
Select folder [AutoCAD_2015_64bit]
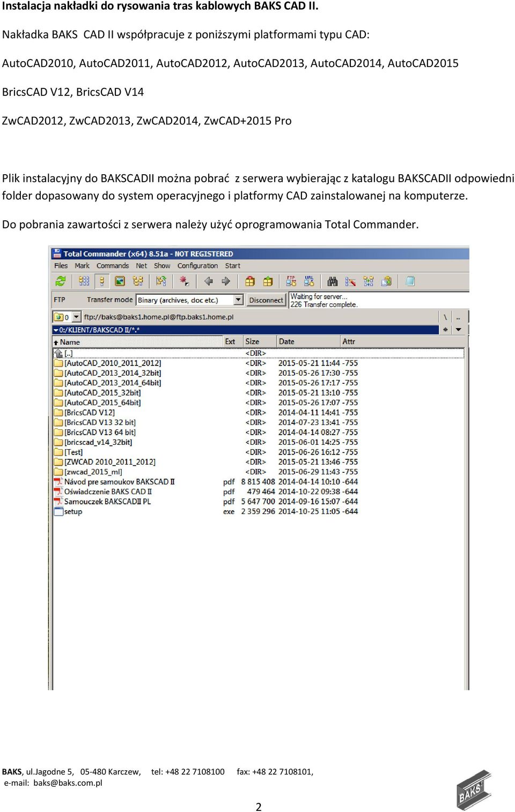(x=102, y=403)
